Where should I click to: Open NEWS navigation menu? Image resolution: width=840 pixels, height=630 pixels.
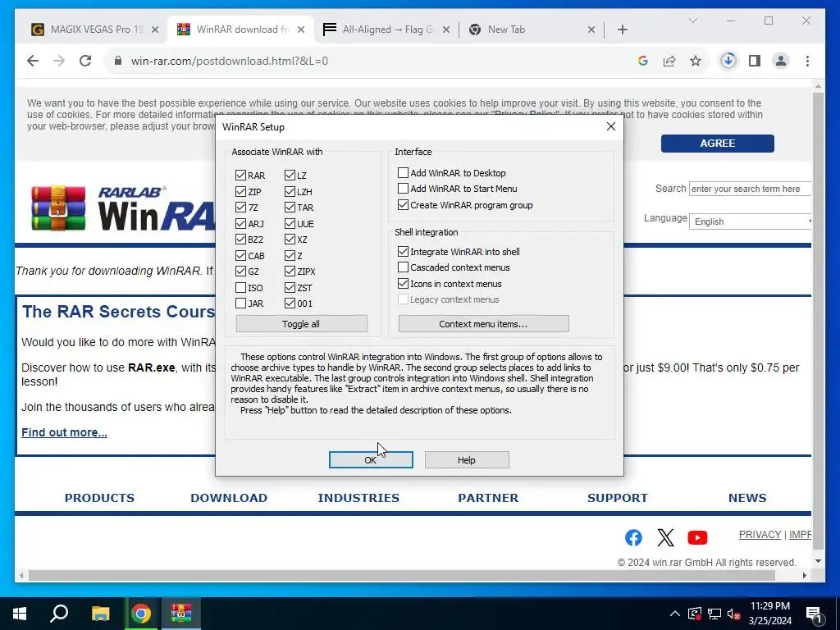click(747, 498)
